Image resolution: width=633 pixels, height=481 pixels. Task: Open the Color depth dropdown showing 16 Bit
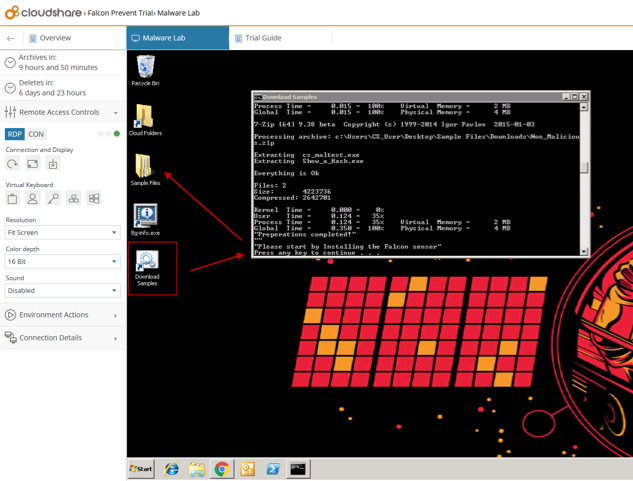tap(62, 262)
